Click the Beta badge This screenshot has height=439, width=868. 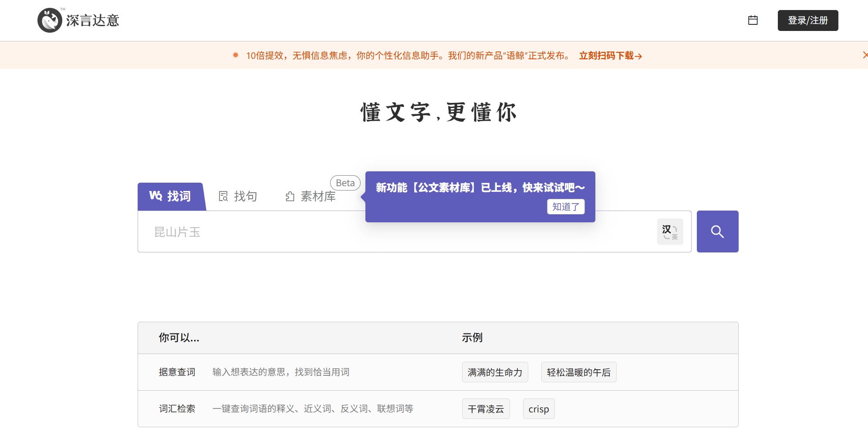tap(345, 183)
